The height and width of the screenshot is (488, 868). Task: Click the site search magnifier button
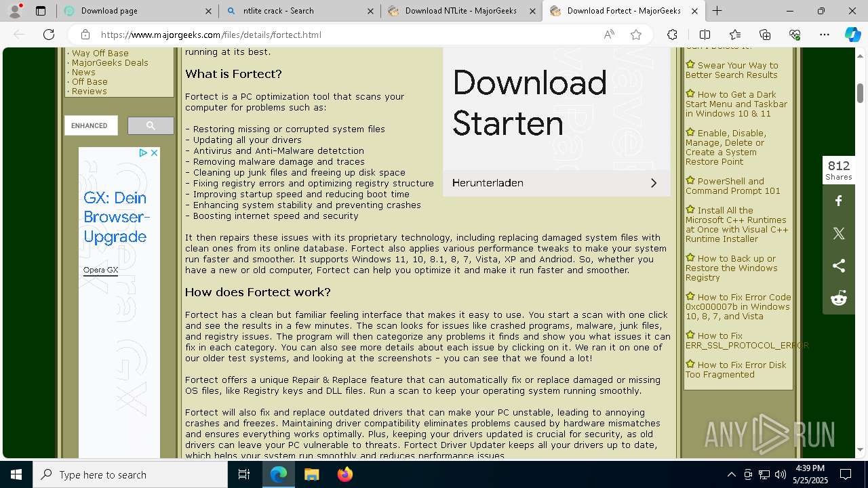point(151,125)
